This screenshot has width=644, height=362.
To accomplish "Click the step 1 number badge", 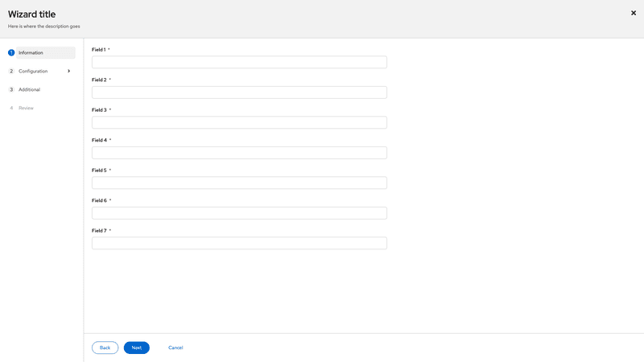I will 11,52.
